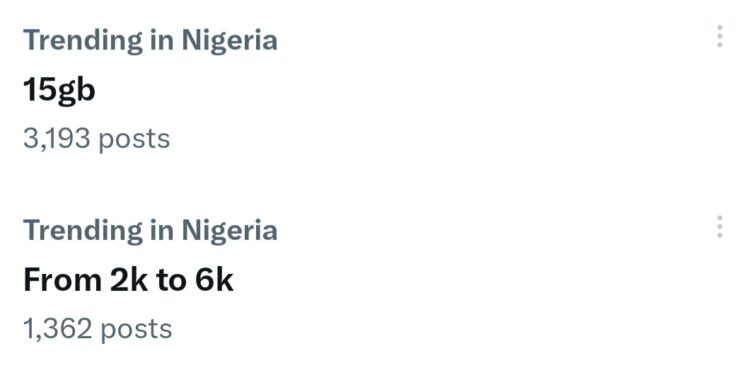Click the vertical ellipsis next to 1,362 posts trend
Image resolution: width=750 pixels, height=375 pixels.
(719, 227)
